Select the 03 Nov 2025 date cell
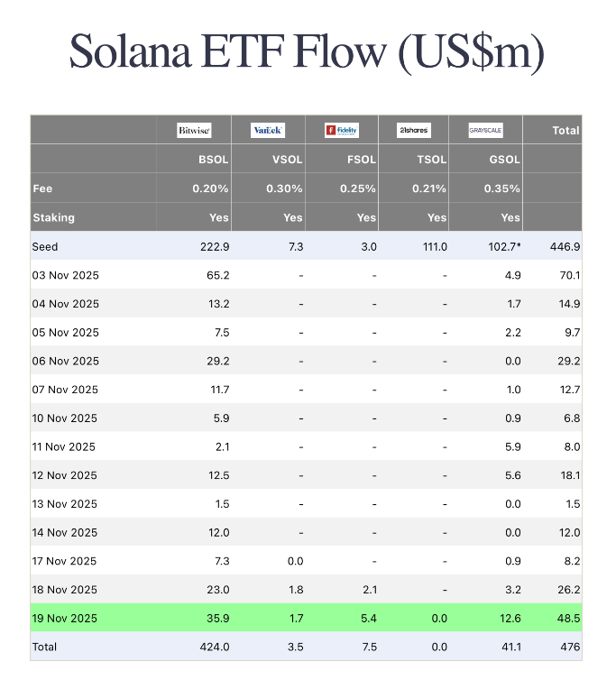This screenshot has height=680, width=616. coord(65,275)
